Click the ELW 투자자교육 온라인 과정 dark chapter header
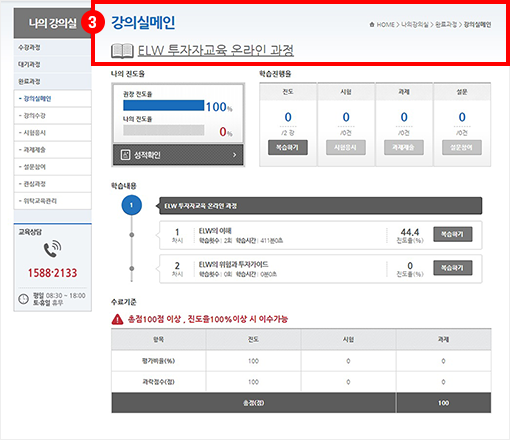The width and height of the screenshot is (510, 440). 321,206
